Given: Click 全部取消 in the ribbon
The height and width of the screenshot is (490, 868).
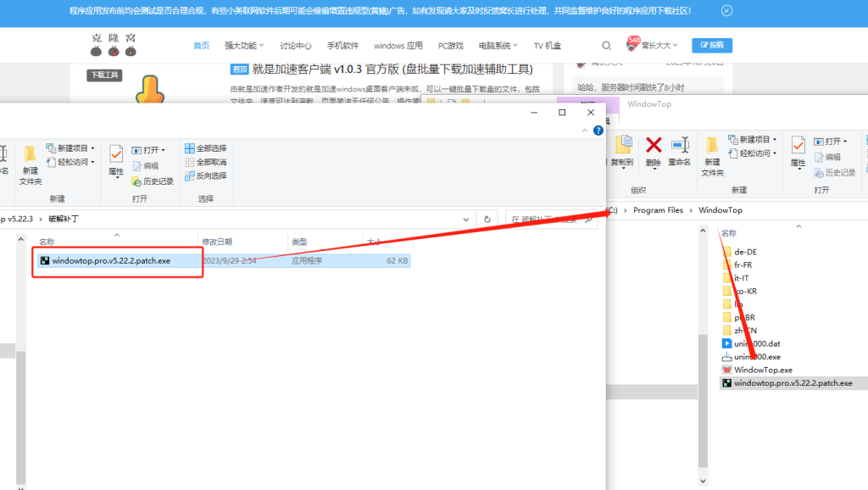Looking at the screenshot, I should (x=206, y=162).
